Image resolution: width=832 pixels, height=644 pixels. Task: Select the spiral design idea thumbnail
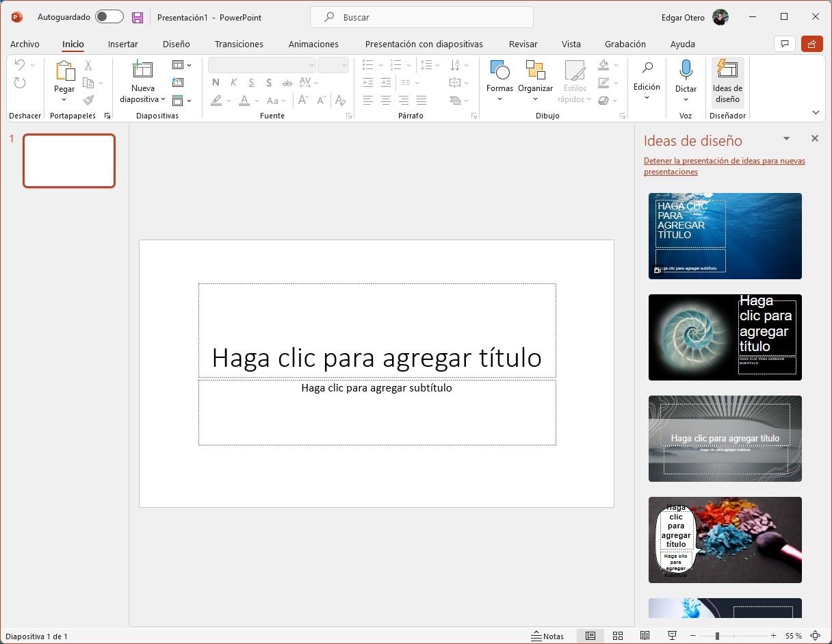(x=725, y=337)
